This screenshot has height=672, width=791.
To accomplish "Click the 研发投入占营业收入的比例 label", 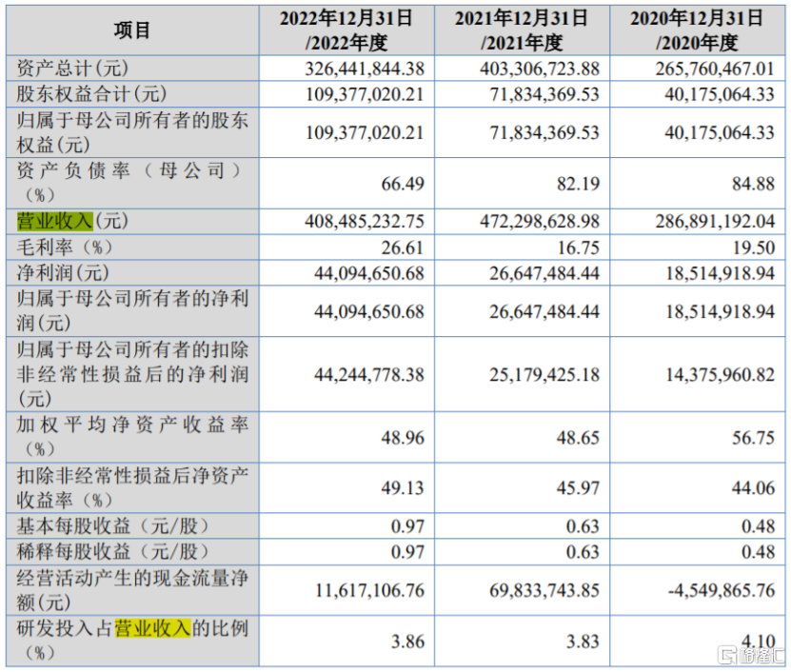I will click(x=132, y=641).
